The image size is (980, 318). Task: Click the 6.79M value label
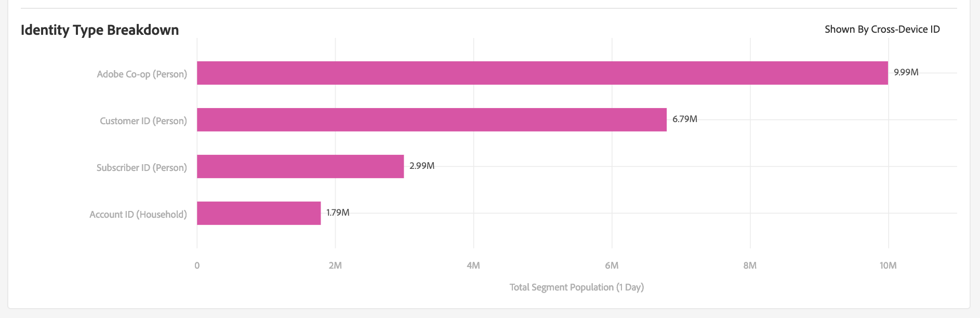tap(684, 119)
